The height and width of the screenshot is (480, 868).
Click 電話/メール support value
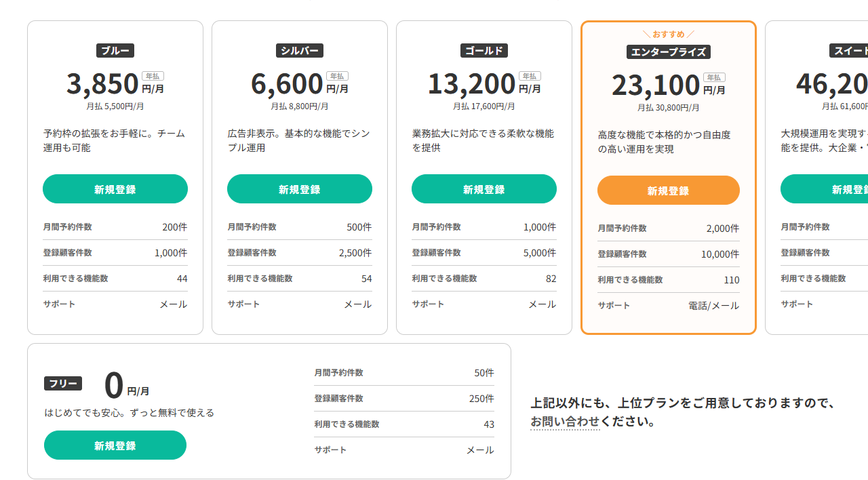click(x=714, y=306)
